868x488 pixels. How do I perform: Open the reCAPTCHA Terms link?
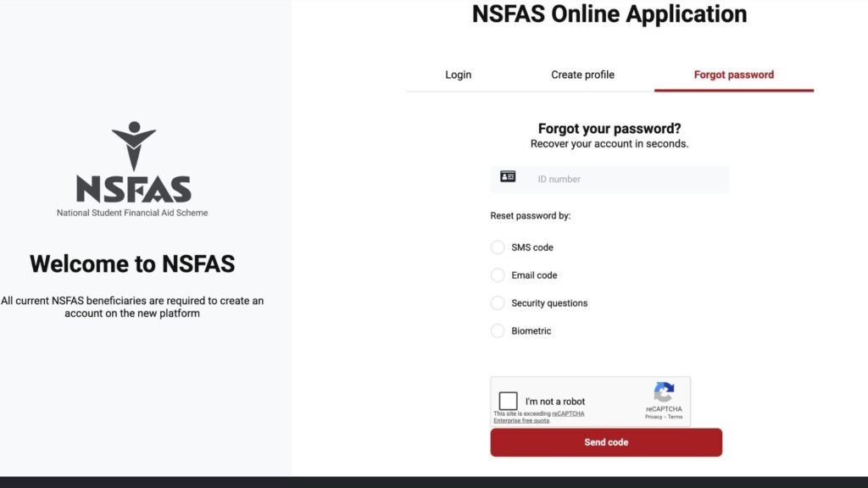click(x=674, y=414)
